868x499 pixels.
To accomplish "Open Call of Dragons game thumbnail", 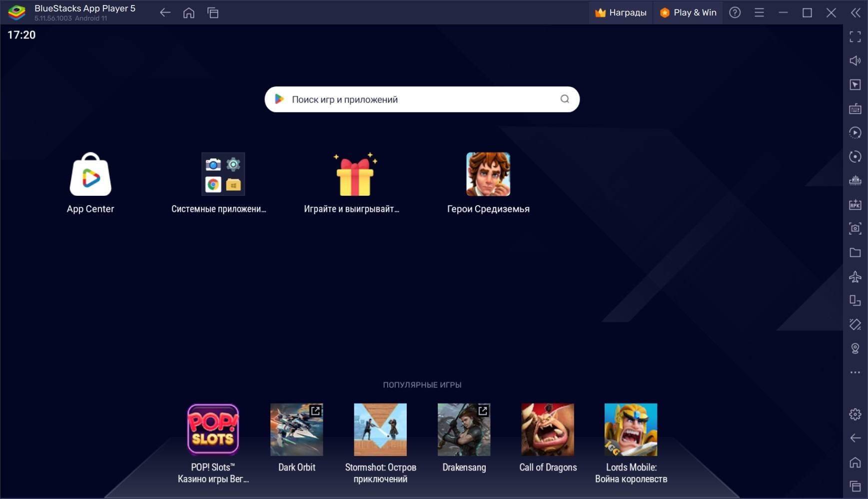I will (548, 430).
